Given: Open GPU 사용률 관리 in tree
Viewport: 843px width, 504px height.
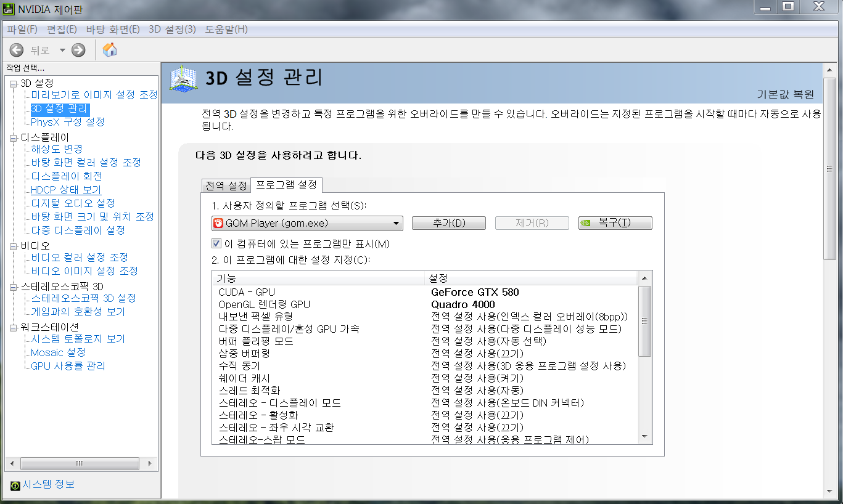Looking at the screenshot, I should tap(68, 366).
